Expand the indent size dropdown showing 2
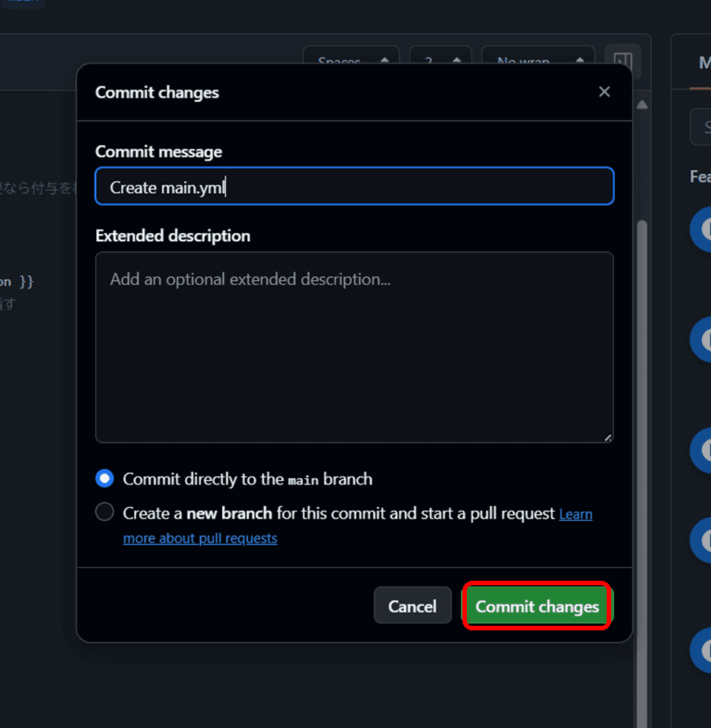 click(439, 61)
